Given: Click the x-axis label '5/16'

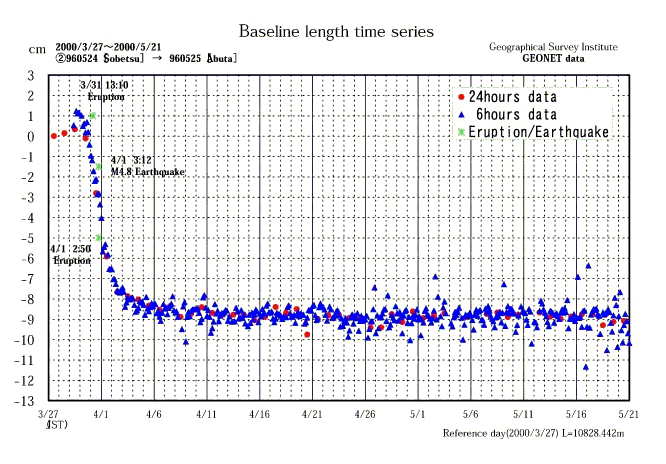Looking at the screenshot, I should [576, 414].
